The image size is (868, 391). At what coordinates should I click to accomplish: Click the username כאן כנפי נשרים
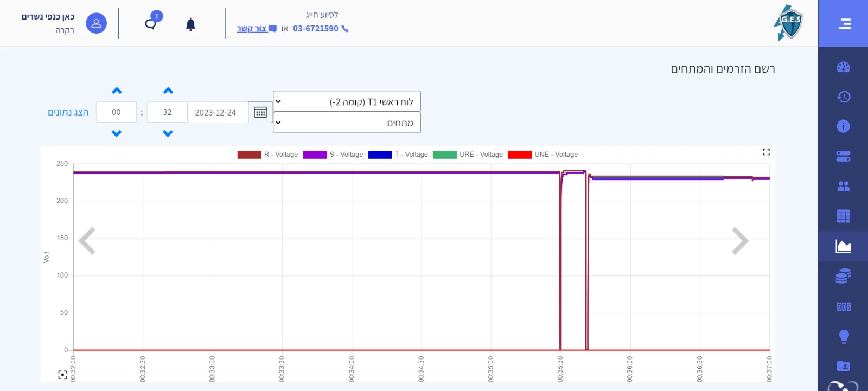pyautogui.click(x=48, y=17)
